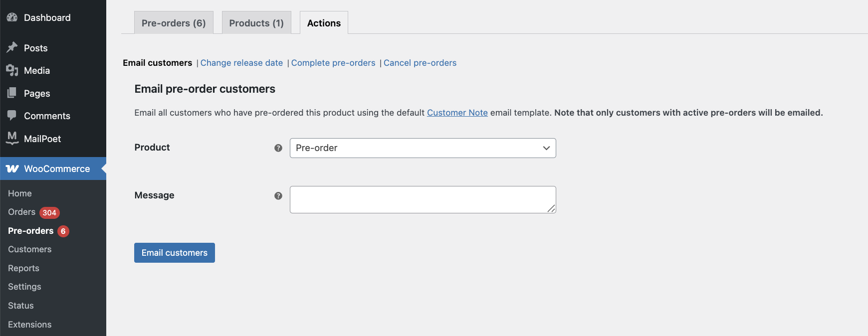Viewport: 868px width, 336px height.
Task: Switch to the Products (1) tab
Action: point(256,23)
